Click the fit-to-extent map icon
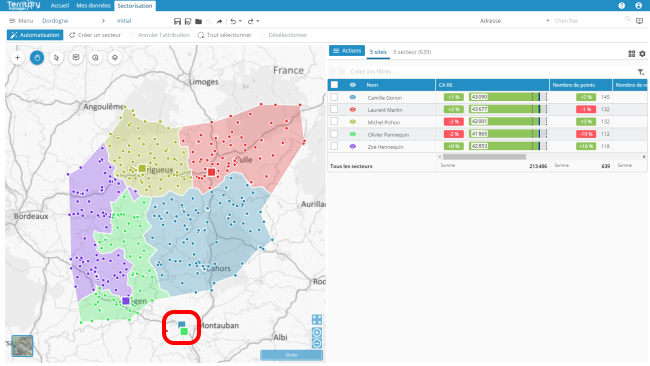The image size is (650, 366). pos(317,320)
